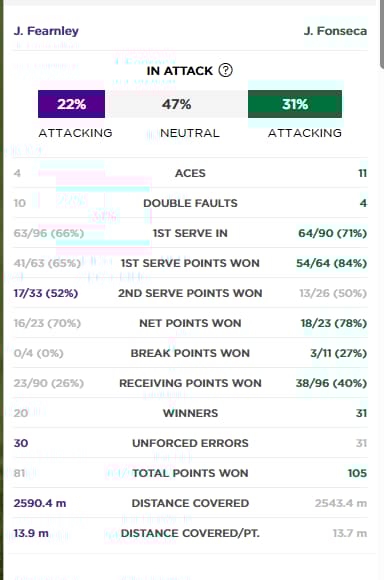Open J. Fonseca player name

click(x=335, y=31)
